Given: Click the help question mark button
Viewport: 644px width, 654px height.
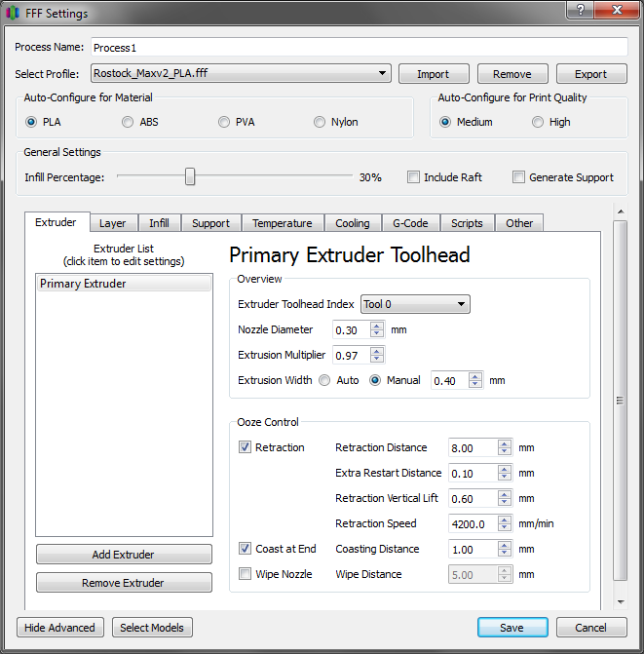Looking at the screenshot, I should click(x=582, y=11).
